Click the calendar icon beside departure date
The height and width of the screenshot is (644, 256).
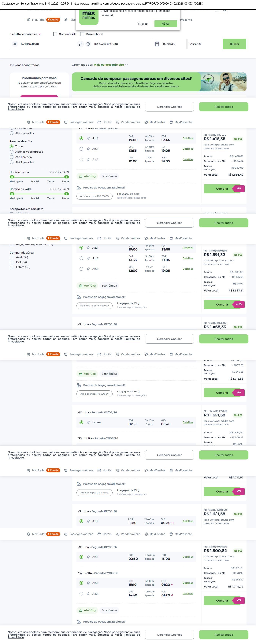pos(157,44)
